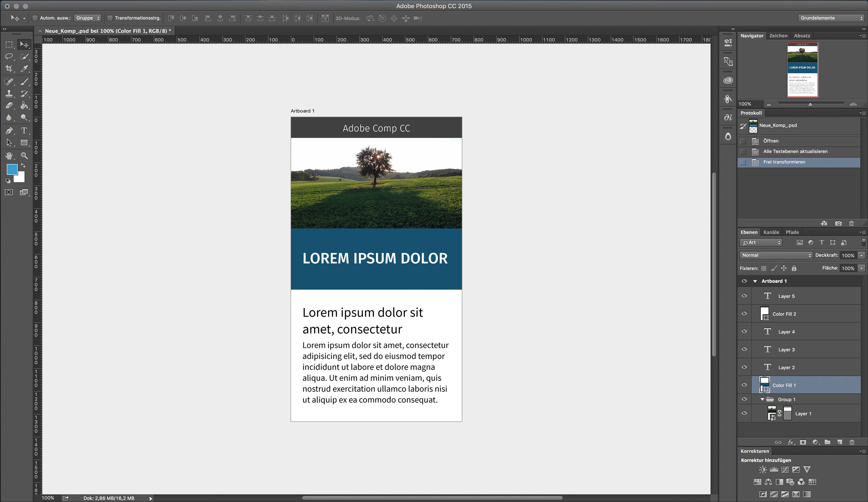Select the Dodge tool

coord(24,117)
